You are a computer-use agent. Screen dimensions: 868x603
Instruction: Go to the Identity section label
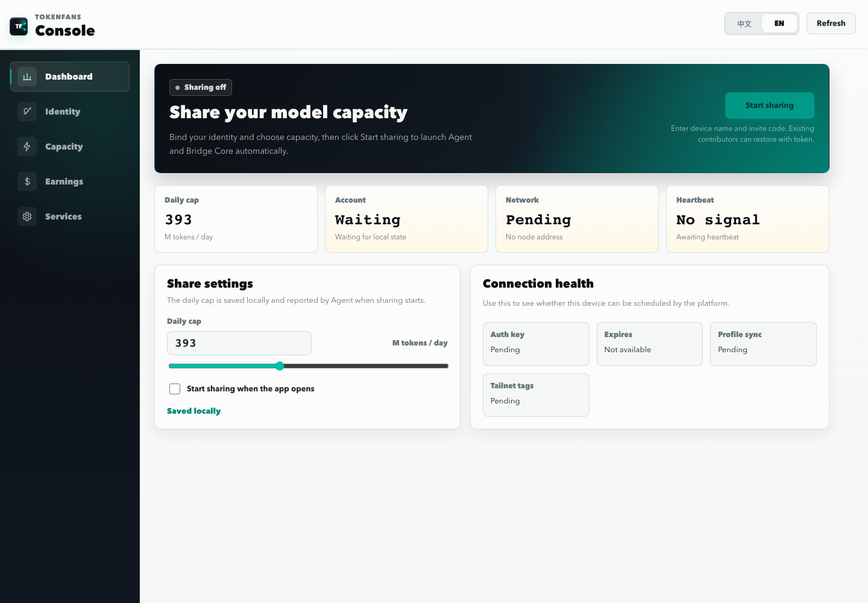(63, 112)
